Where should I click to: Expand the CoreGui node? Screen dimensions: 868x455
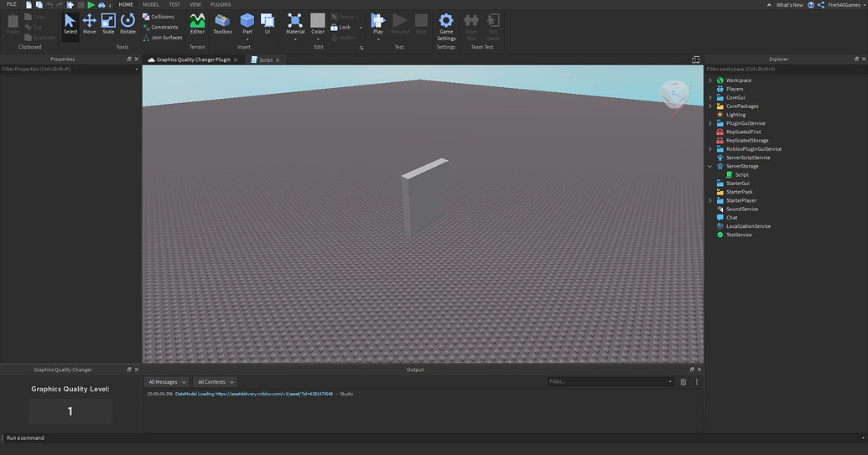pos(710,98)
